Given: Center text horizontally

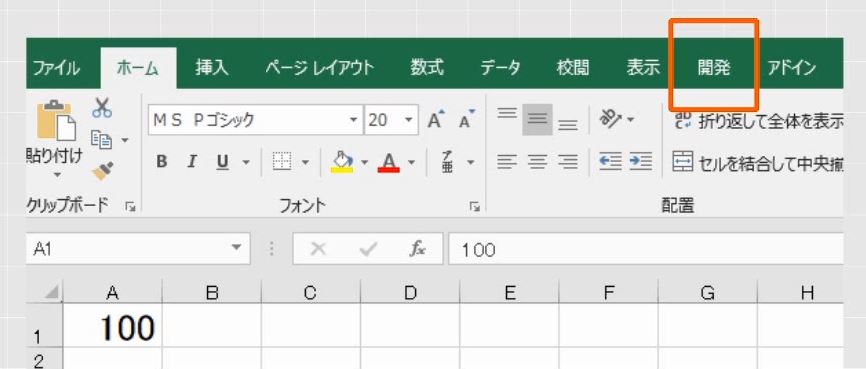Looking at the screenshot, I should [537, 162].
